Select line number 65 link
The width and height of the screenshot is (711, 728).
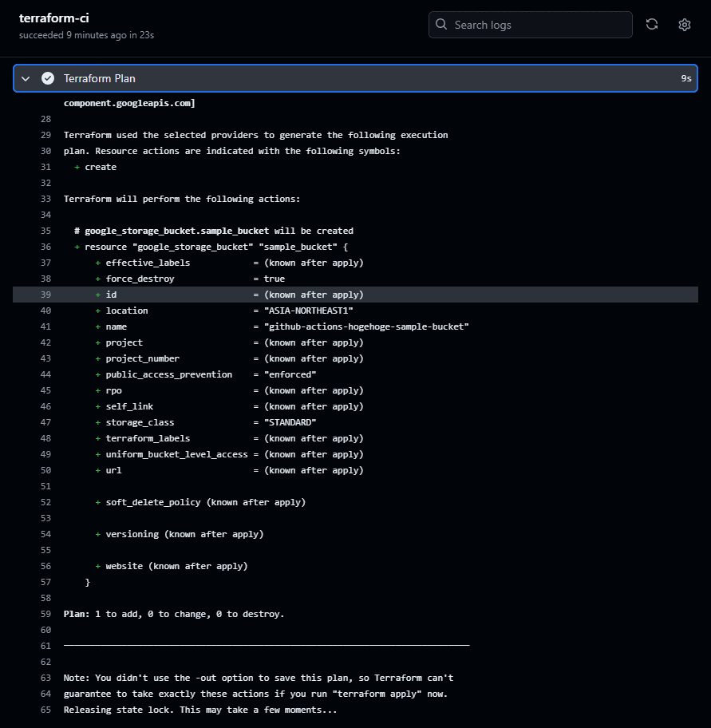coord(45,710)
